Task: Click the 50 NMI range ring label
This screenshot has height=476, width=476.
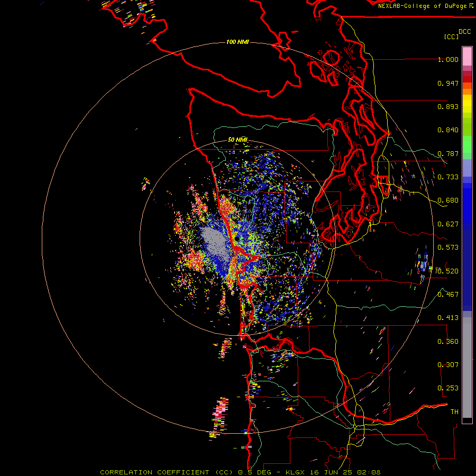Action: click(237, 140)
